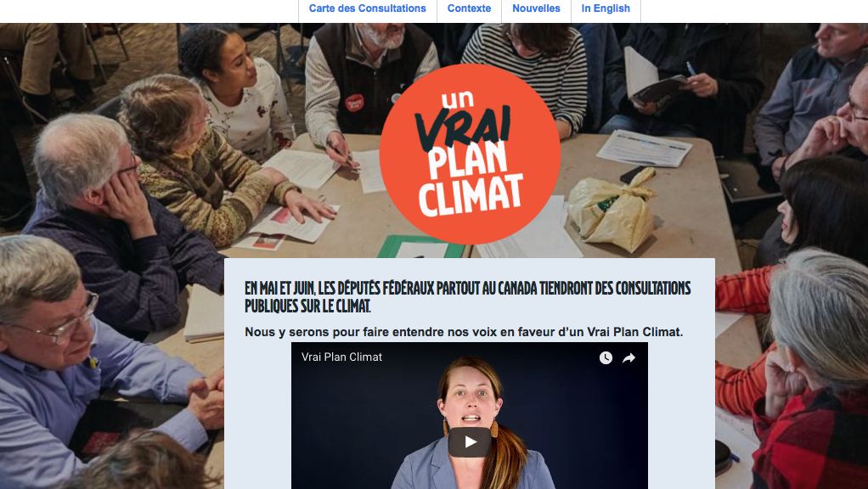Viewport: 868px width, 489px height.
Task: Click the Watch Later clock icon
Action: pos(606,358)
